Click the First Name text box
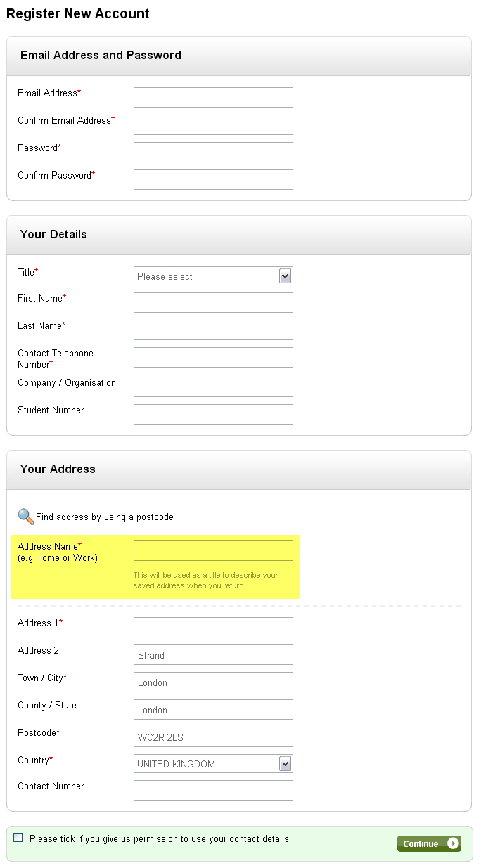This screenshot has width=481, height=868. pos(213,302)
